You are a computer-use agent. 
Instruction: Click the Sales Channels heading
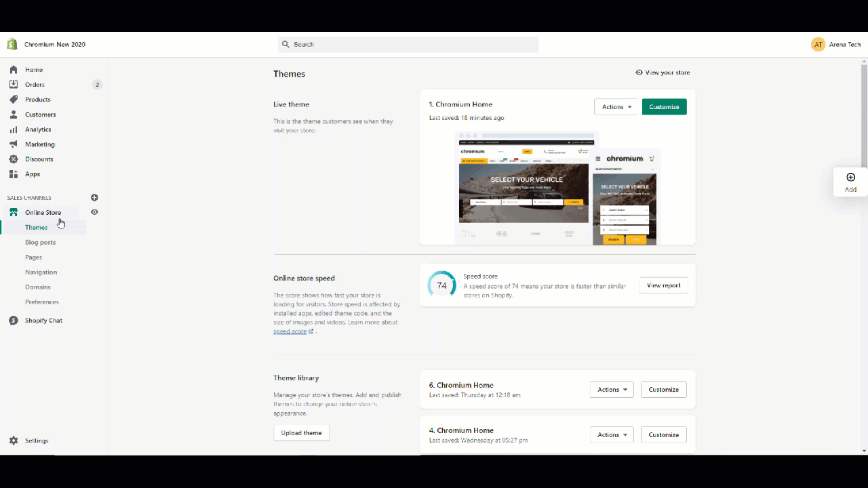29,198
